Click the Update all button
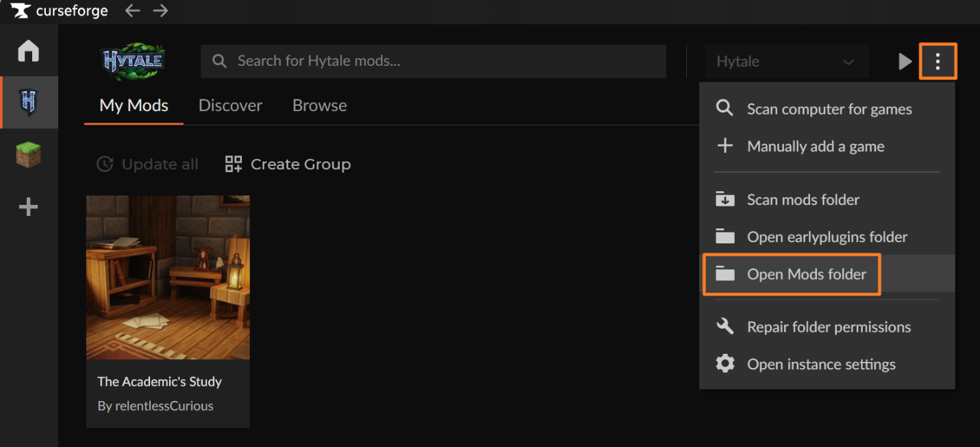 (x=147, y=165)
